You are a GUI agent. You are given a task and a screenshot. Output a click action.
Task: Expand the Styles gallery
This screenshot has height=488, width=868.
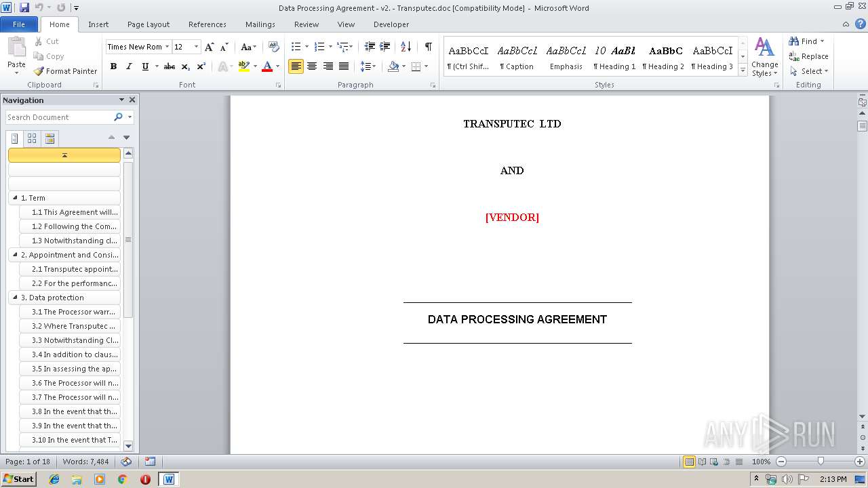click(743, 70)
